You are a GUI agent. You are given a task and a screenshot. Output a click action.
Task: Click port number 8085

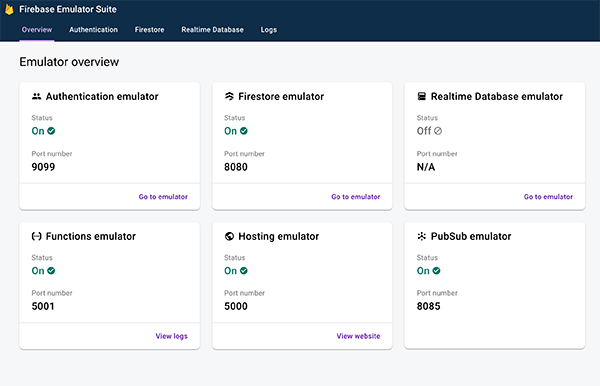pyautogui.click(x=429, y=306)
